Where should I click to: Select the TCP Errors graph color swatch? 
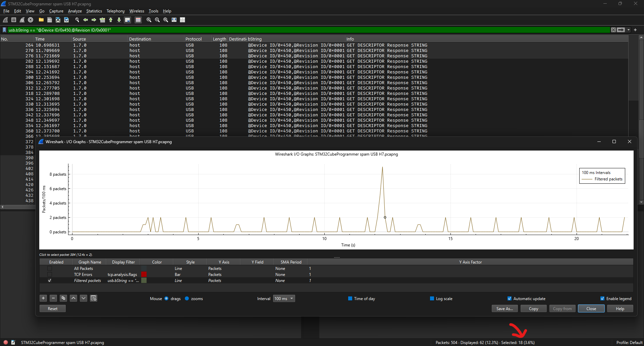pos(144,274)
